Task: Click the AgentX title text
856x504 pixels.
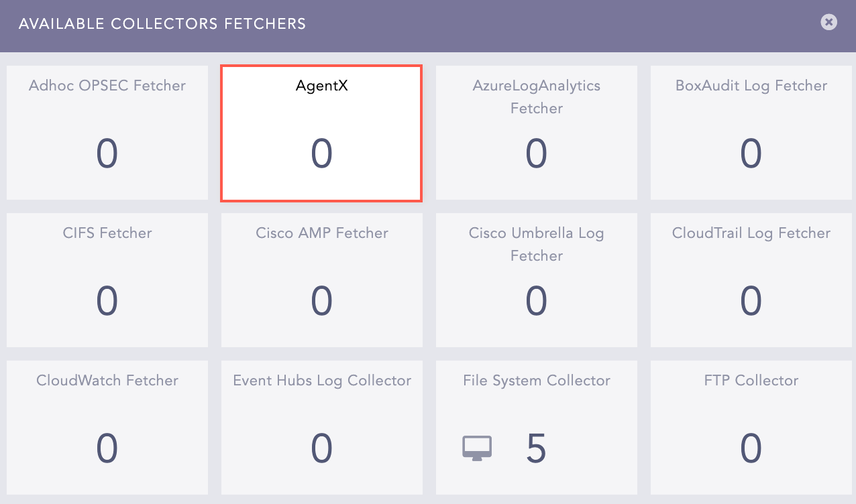Action: coord(321,86)
